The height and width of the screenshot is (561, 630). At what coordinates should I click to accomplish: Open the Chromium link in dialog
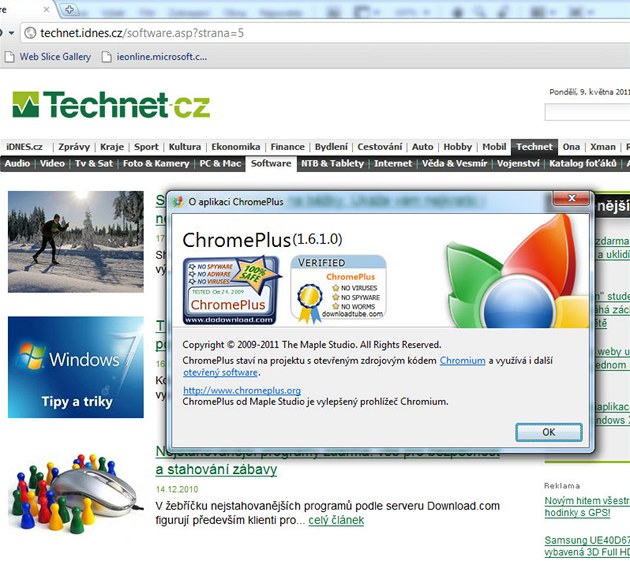tap(462, 360)
